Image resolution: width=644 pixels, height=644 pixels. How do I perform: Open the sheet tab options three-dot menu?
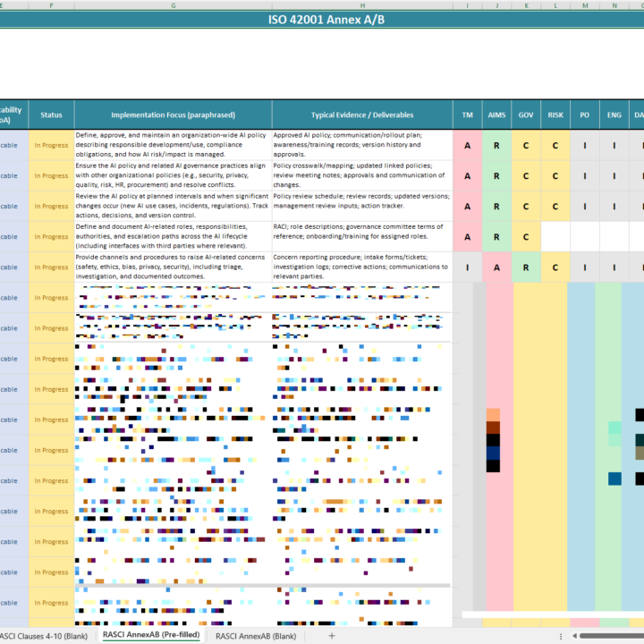coord(561,636)
